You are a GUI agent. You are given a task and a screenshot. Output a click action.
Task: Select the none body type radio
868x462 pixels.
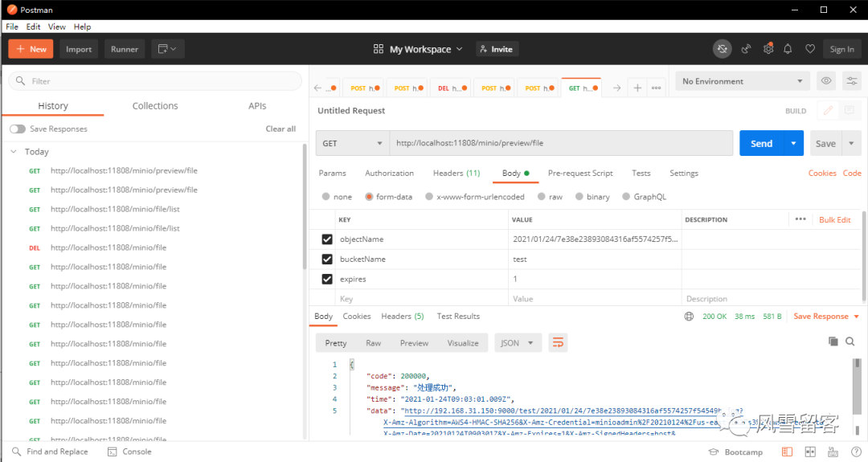326,196
